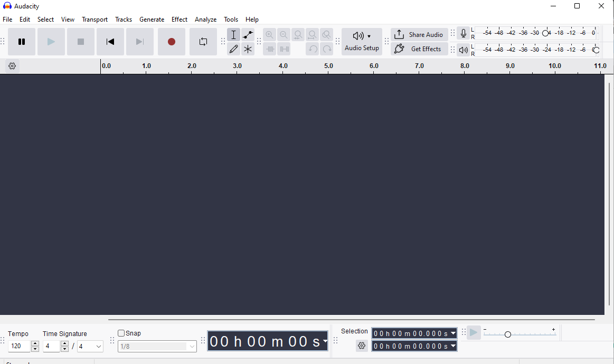Start playback with the Play button
This screenshot has width=614, height=364.
pyautogui.click(x=51, y=42)
